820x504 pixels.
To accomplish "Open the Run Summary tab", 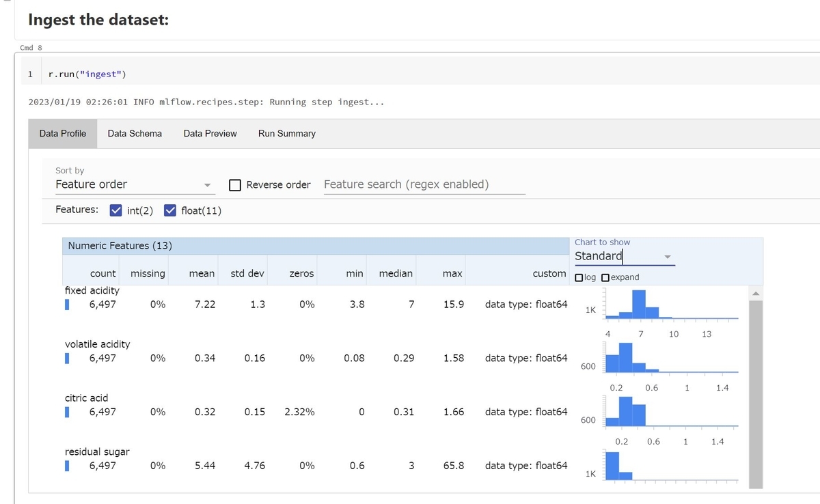I will coord(287,134).
